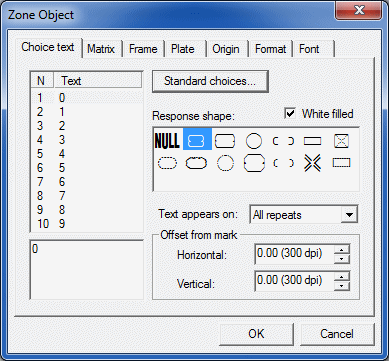Choose the solid rounded rectangle response shape
The image size is (389, 361).
(x=225, y=141)
